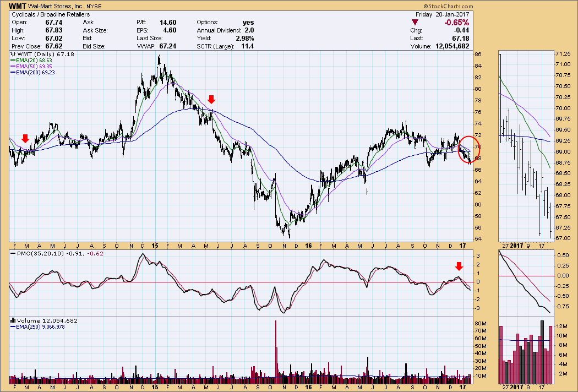
Task: Click the High value 67.83
Action: [x=54, y=30]
